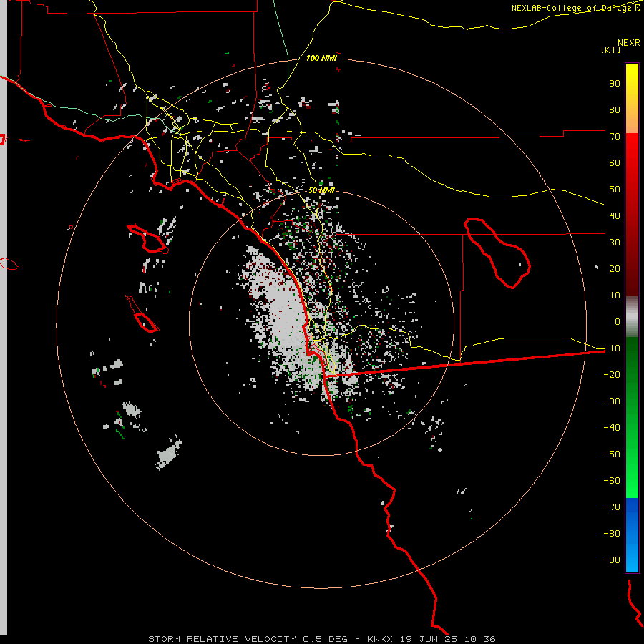
Task: Click the -70 value on the velocity scale
Action: (612, 507)
